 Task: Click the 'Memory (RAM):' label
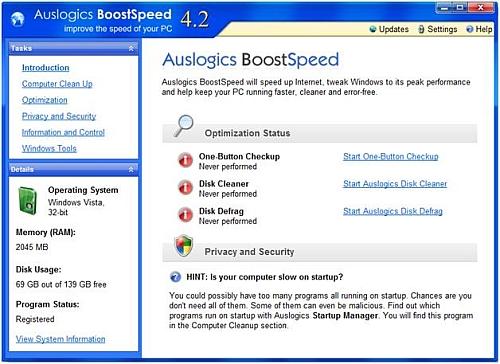pos(46,232)
